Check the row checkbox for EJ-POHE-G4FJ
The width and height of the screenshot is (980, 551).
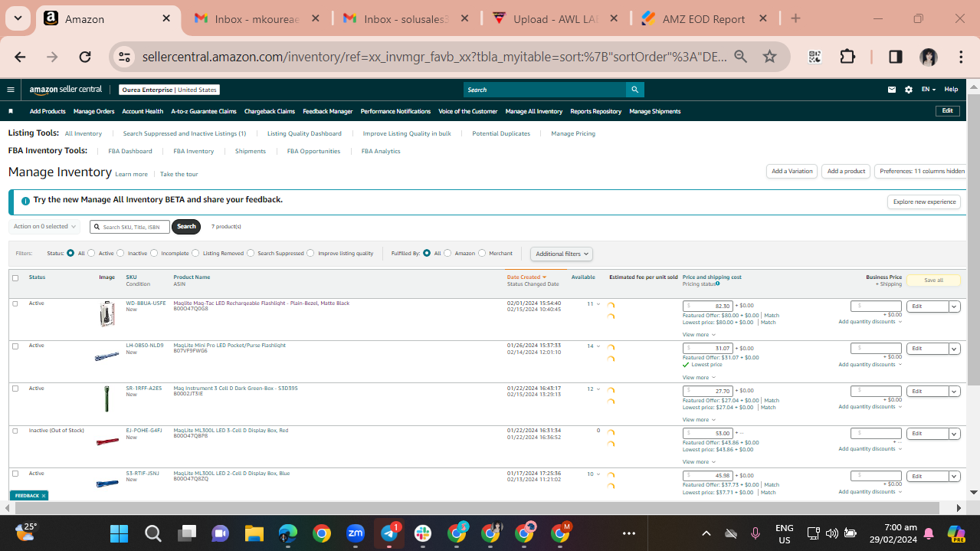(15, 431)
